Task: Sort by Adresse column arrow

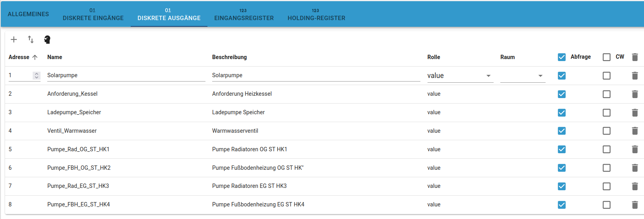Action: click(35, 57)
